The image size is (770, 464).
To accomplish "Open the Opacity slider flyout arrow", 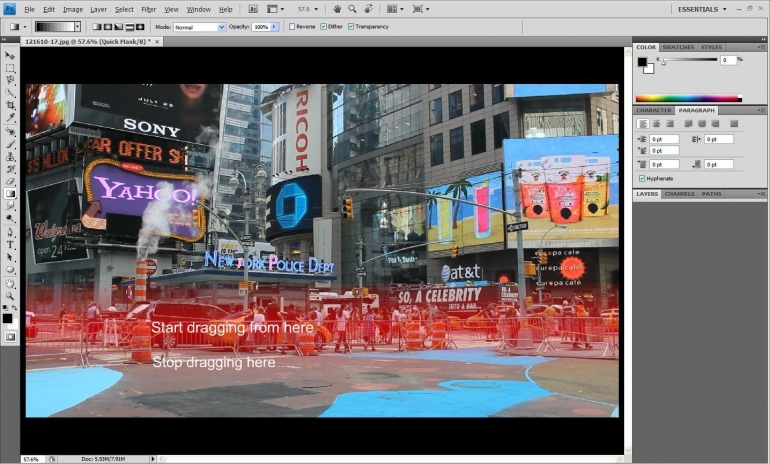I will [275, 27].
